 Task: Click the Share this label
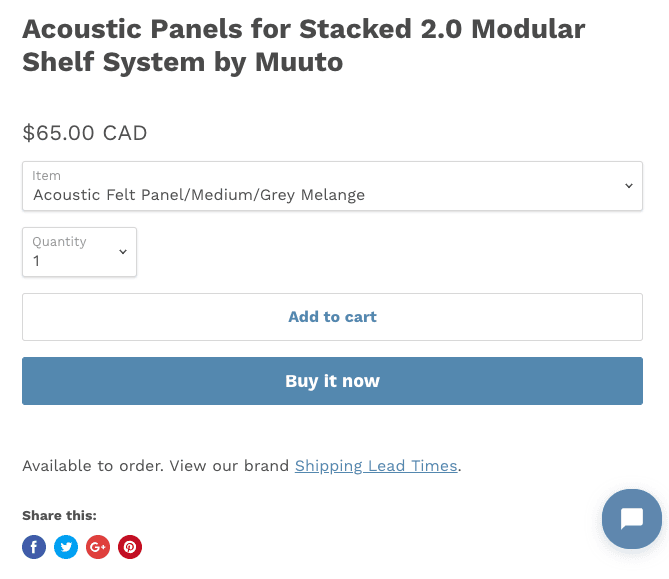pyautogui.click(x=59, y=516)
